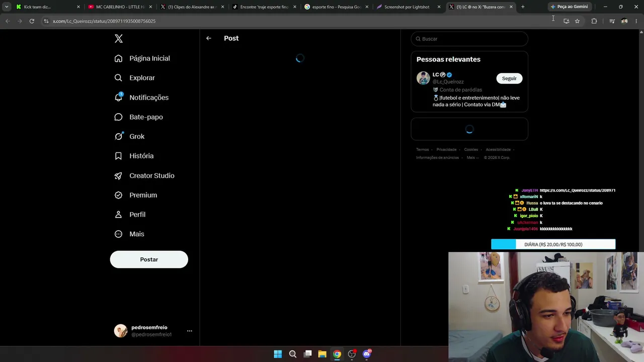The image size is (644, 362).
Task: Click the Explorar magnifier icon
Action: (118, 78)
